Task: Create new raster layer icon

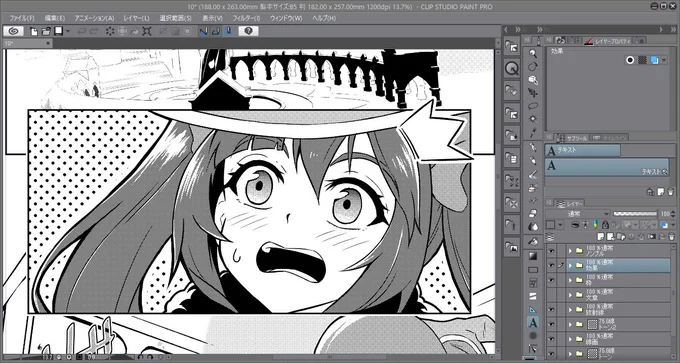Action: [x=601, y=237]
